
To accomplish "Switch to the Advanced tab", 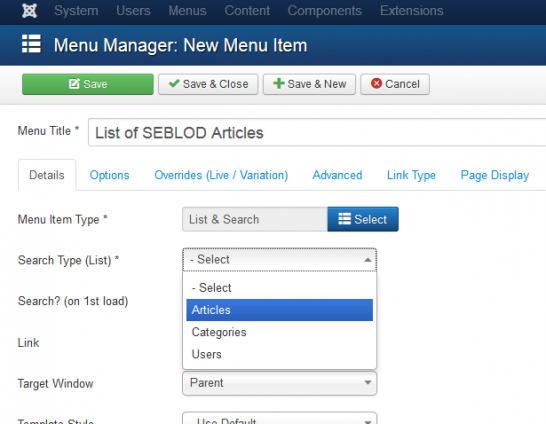I will pyautogui.click(x=337, y=175).
